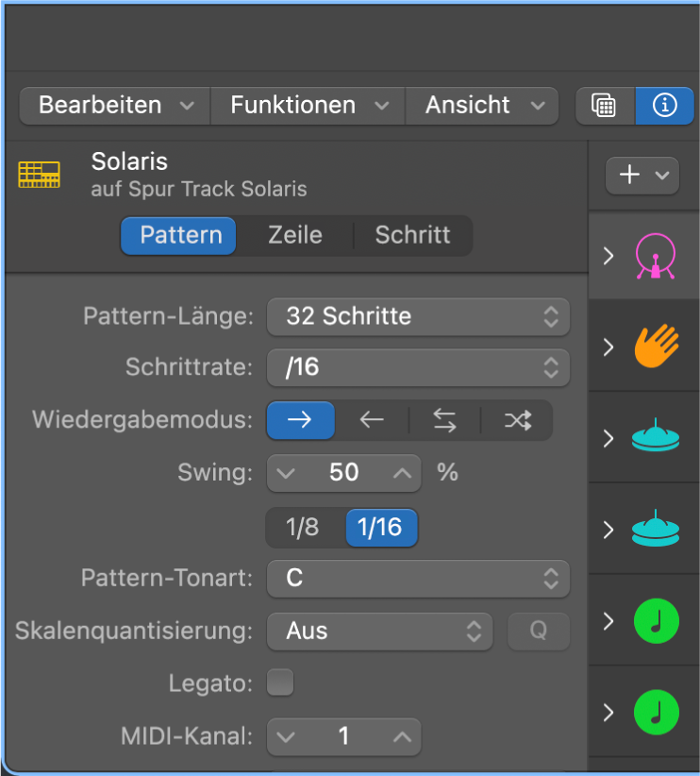The width and height of the screenshot is (700, 776).
Task: Click the second teal cymbal row icon
Action: (655, 528)
